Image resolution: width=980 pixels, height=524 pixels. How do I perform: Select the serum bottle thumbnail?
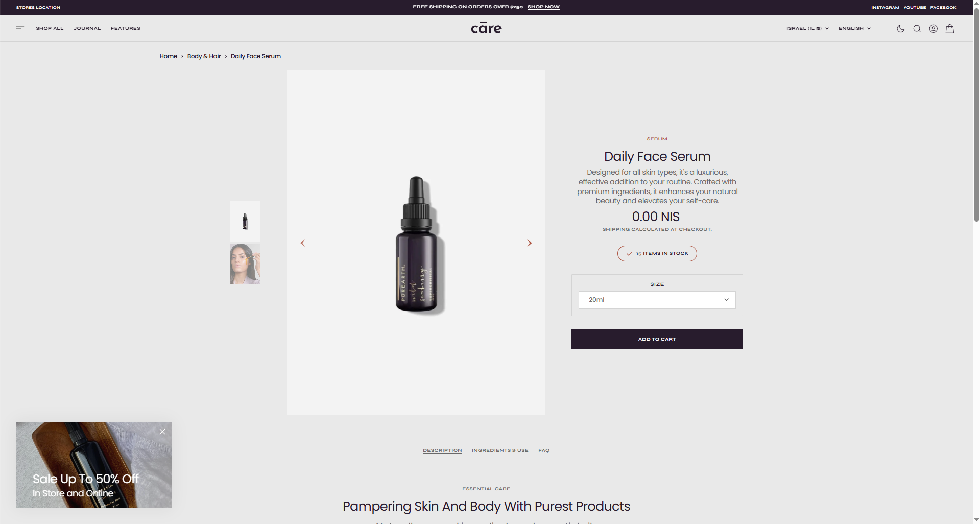[x=245, y=221]
